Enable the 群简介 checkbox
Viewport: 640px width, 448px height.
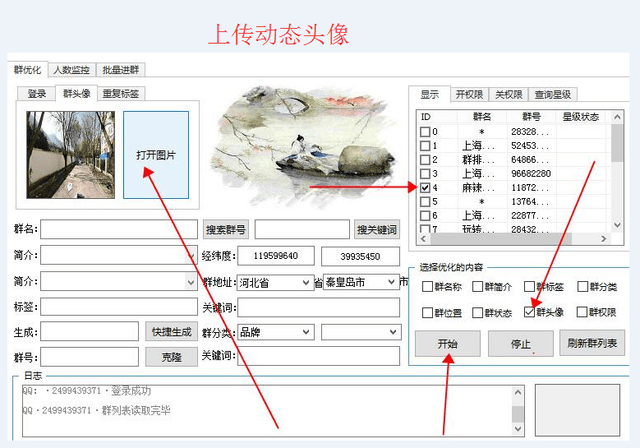(x=477, y=286)
